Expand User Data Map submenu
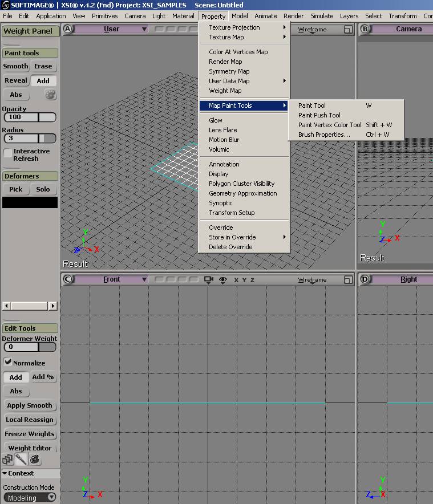 [244, 81]
